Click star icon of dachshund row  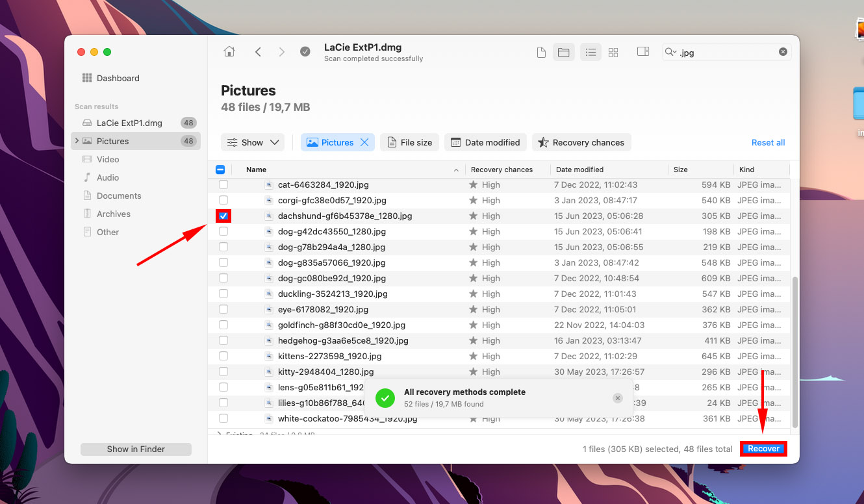pos(474,216)
